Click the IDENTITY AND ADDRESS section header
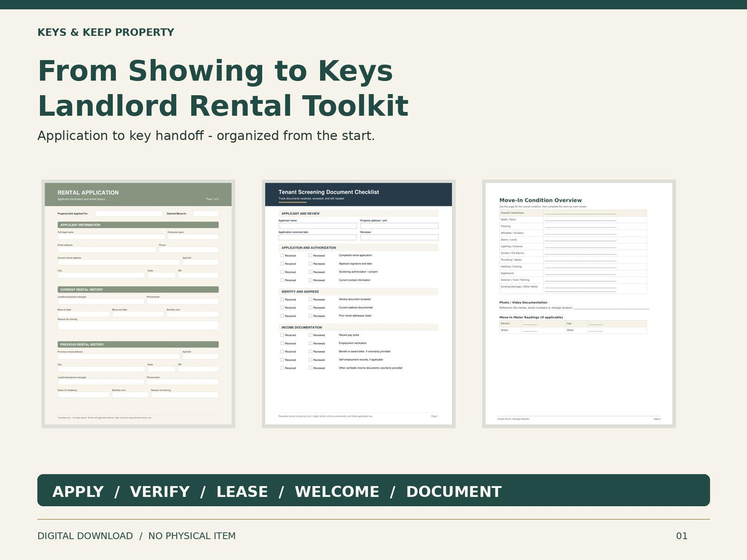This screenshot has height=560, width=747. point(359,292)
